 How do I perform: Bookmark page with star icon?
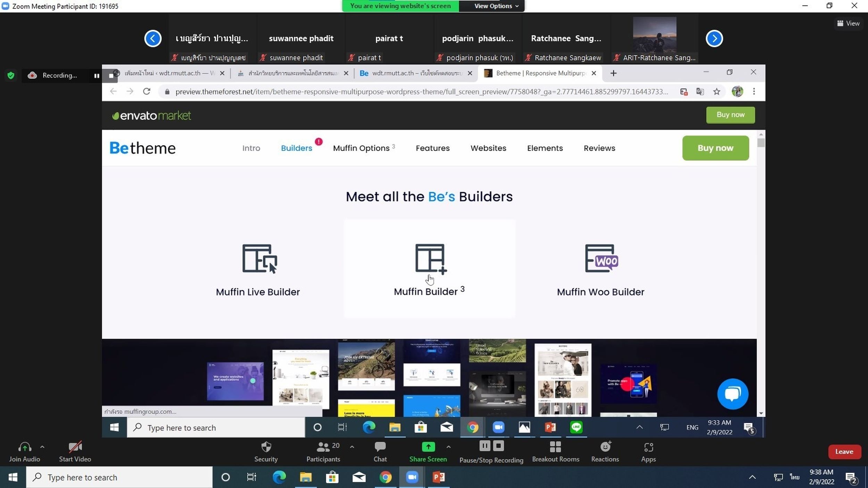coord(716,92)
